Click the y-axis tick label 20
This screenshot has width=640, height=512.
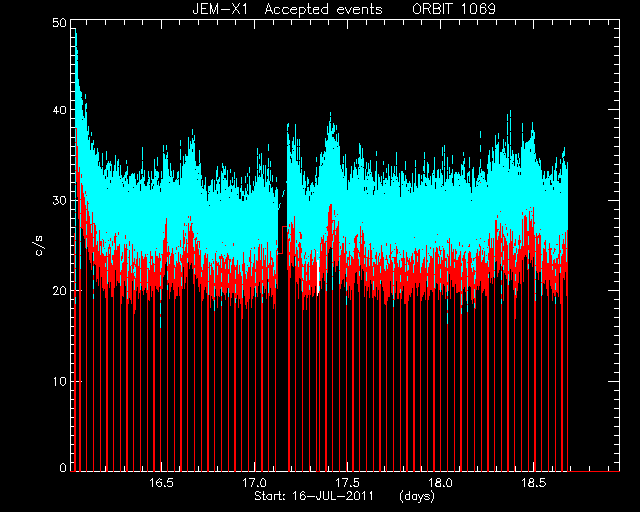tap(59, 291)
